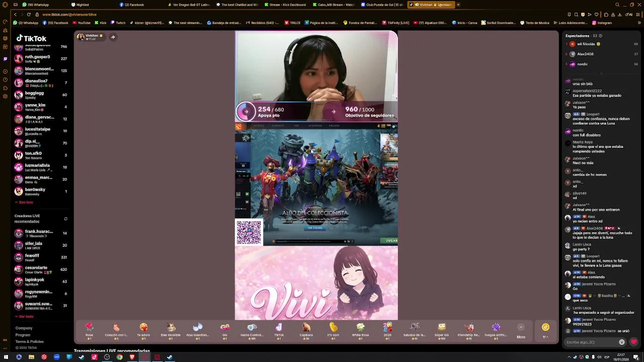Open frank.huarac... recommended live
Screen dimensions: 644x362
click(40, 233)
